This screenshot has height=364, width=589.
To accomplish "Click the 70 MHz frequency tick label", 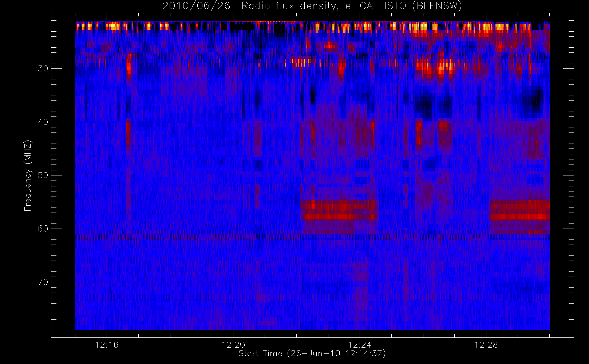I will 43,282.
